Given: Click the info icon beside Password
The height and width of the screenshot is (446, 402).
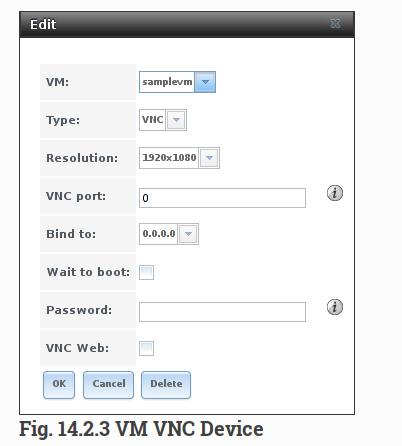Looking at the screenshot, I should tap(335, 307).
